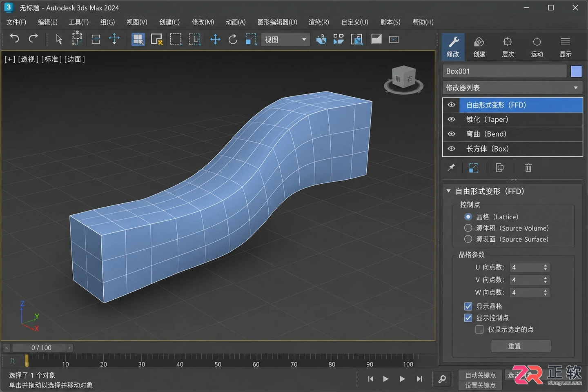Switch to the 层次 panel tab
The image size is (588, 392).
508,47
